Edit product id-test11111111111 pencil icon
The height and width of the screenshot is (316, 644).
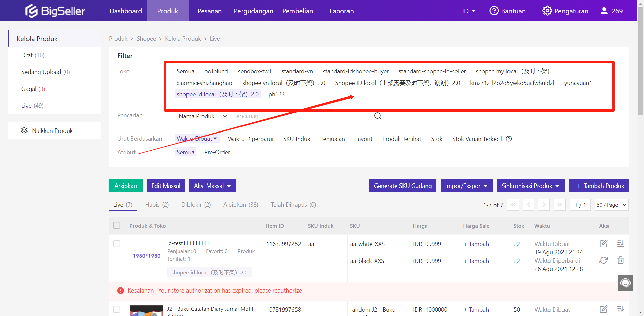604,244
